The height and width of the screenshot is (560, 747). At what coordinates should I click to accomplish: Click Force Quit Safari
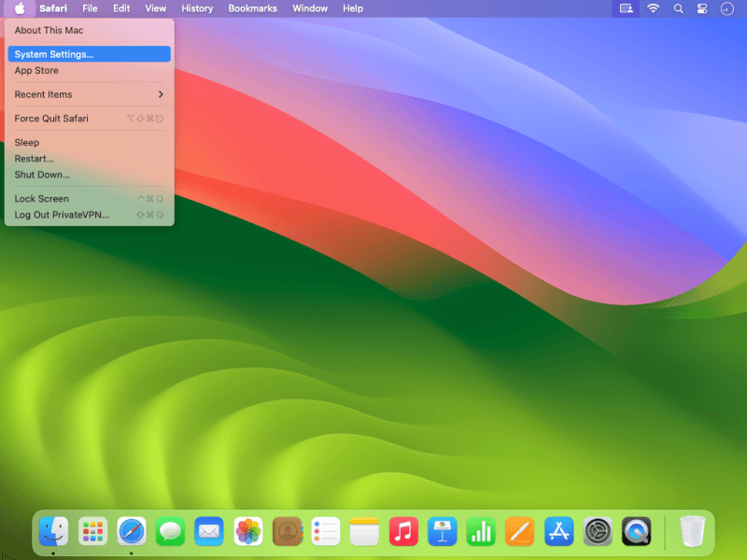(89, 119)
